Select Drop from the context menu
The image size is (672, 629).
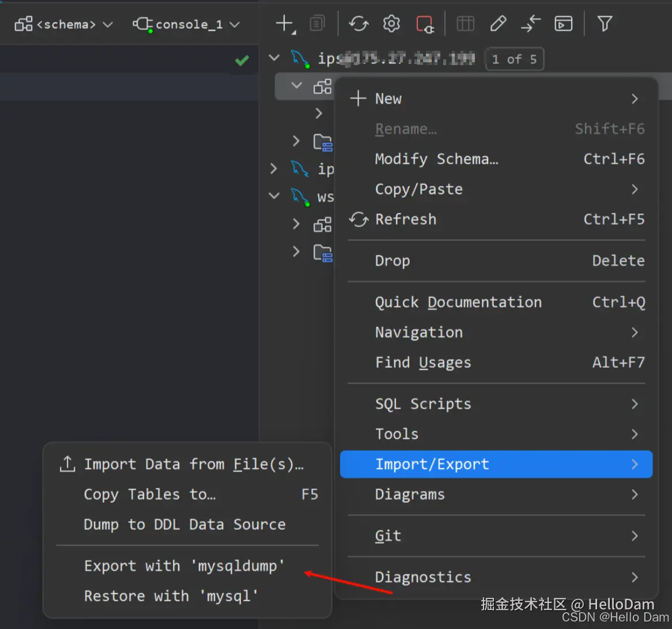(496, 261)
